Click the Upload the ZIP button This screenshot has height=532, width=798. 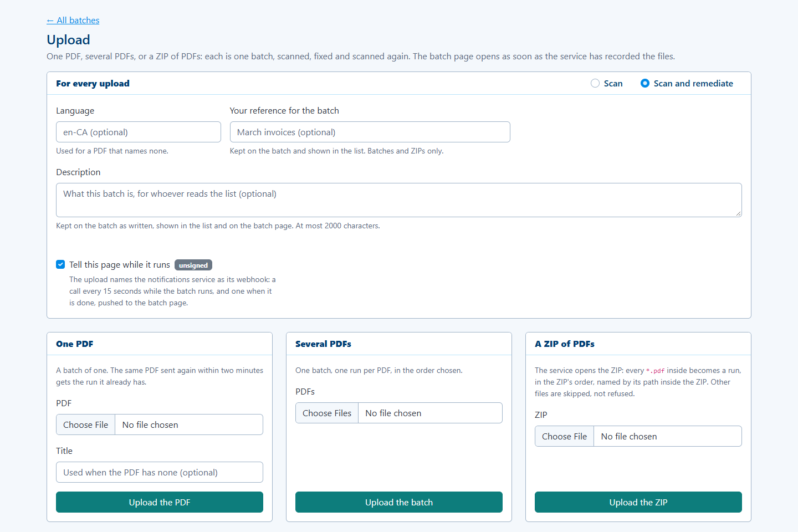(x=638, y=502)
